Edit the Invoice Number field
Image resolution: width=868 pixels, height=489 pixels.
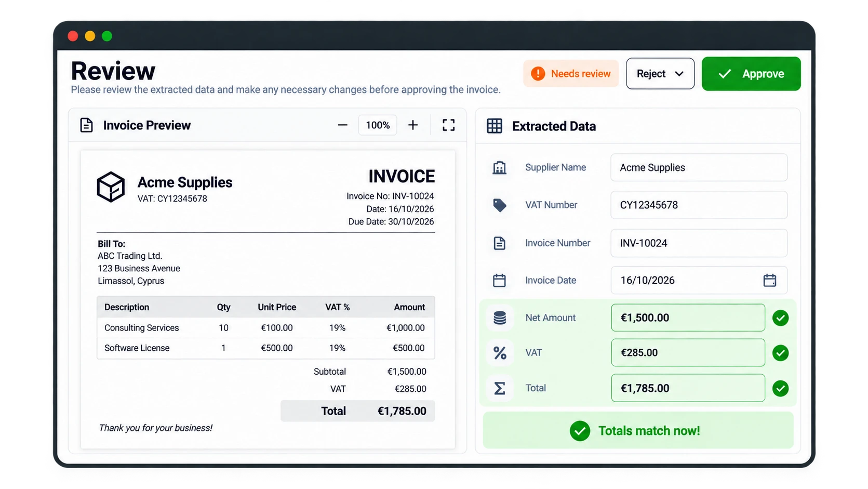699,243
